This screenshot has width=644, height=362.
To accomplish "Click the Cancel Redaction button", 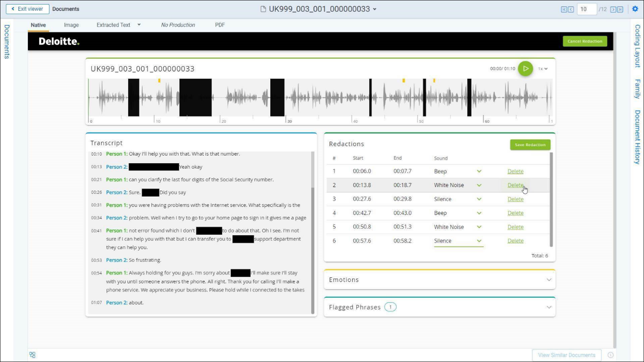I will click(x=585, y=41).
